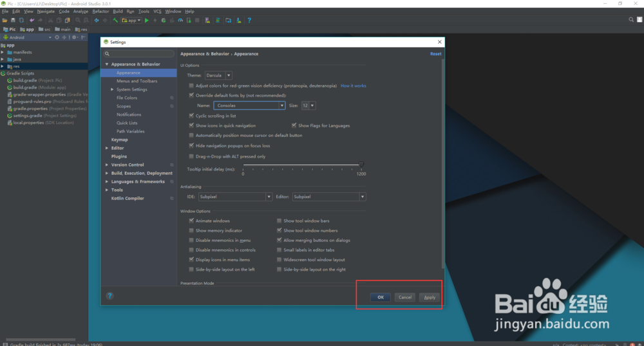
Task: Enable Drag-n-Drop with ALT pressed only
Action: [191, 156]
